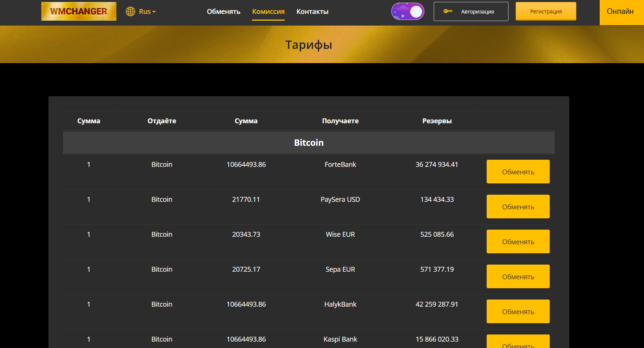Click rate value 21770.11

(x=246, y=200)
